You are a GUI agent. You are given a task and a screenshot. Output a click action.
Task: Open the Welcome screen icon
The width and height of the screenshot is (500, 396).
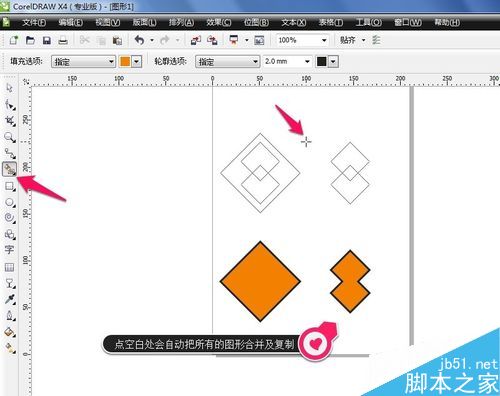(259, 40)
